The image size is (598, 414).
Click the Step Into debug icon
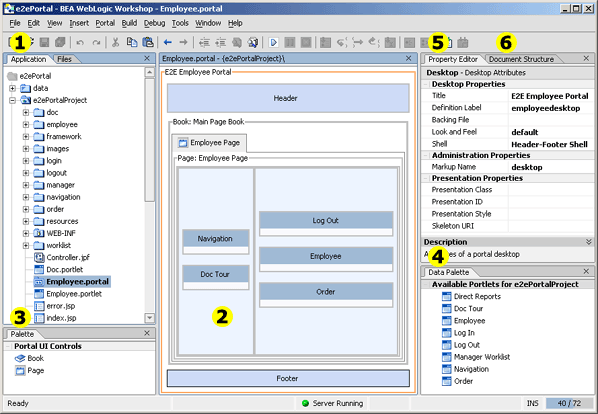(x=342, y=42)
